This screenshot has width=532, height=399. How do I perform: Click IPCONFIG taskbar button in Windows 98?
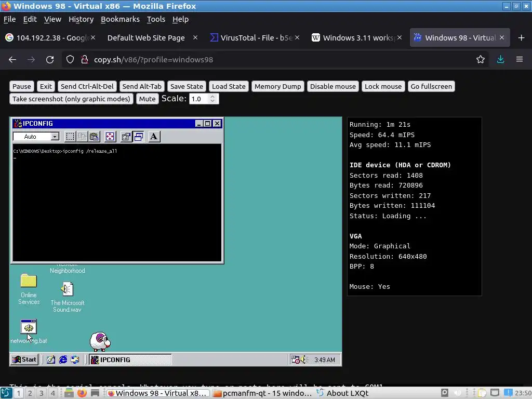click(x=130, y=360)
